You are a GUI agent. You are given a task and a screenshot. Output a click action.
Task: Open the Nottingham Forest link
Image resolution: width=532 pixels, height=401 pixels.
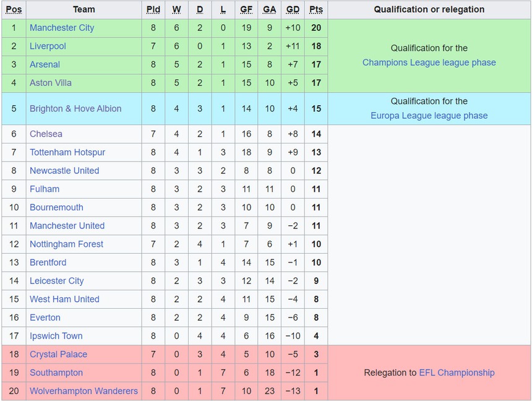tap(66, 244)
